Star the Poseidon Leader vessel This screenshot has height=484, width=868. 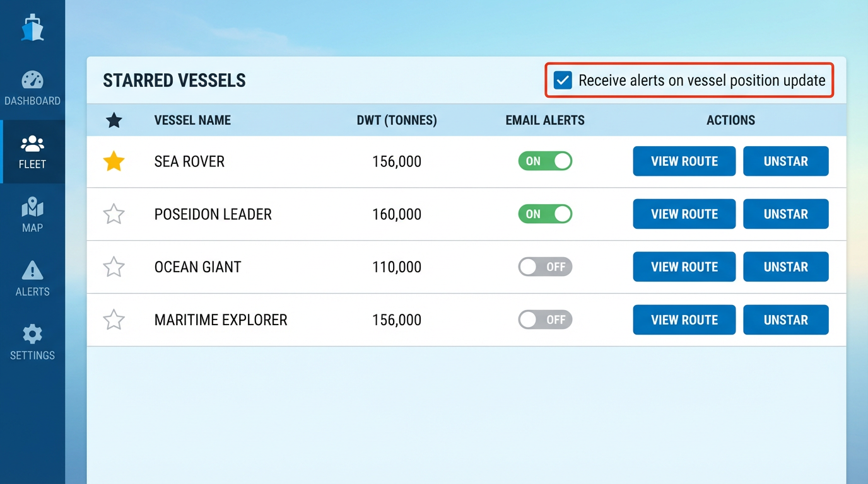[x=114, y=214]
